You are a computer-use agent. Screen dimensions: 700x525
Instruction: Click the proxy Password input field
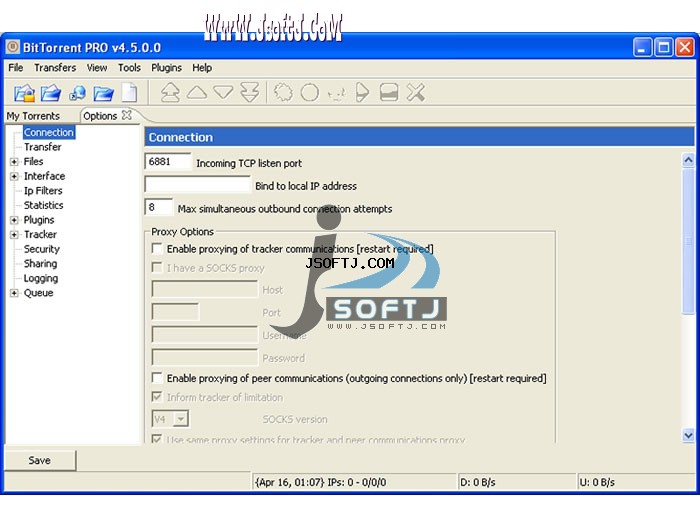(x=205, y=357)
